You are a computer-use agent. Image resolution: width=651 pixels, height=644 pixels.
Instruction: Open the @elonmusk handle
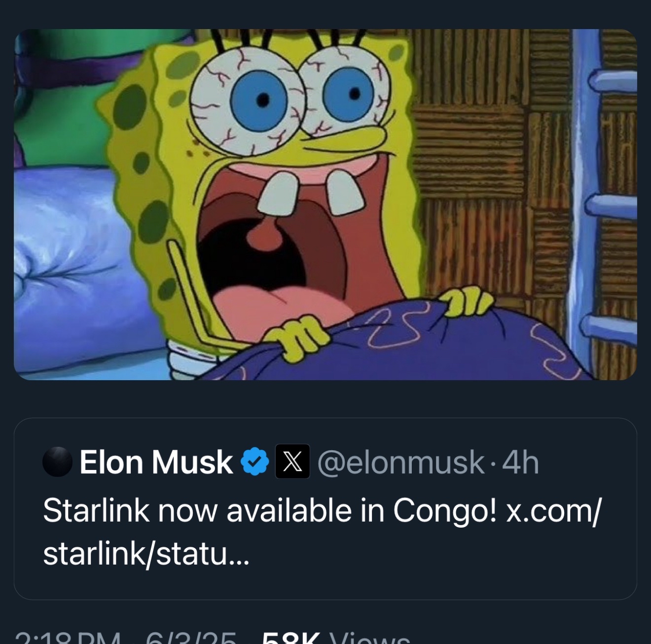401,462
